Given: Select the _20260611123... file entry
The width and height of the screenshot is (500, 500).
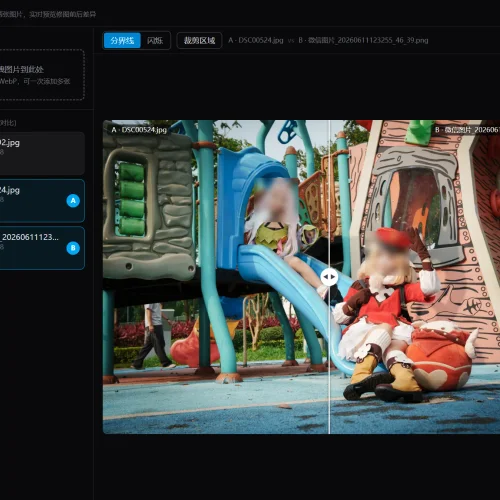Looking at the screenshot, I should (42, 248).
